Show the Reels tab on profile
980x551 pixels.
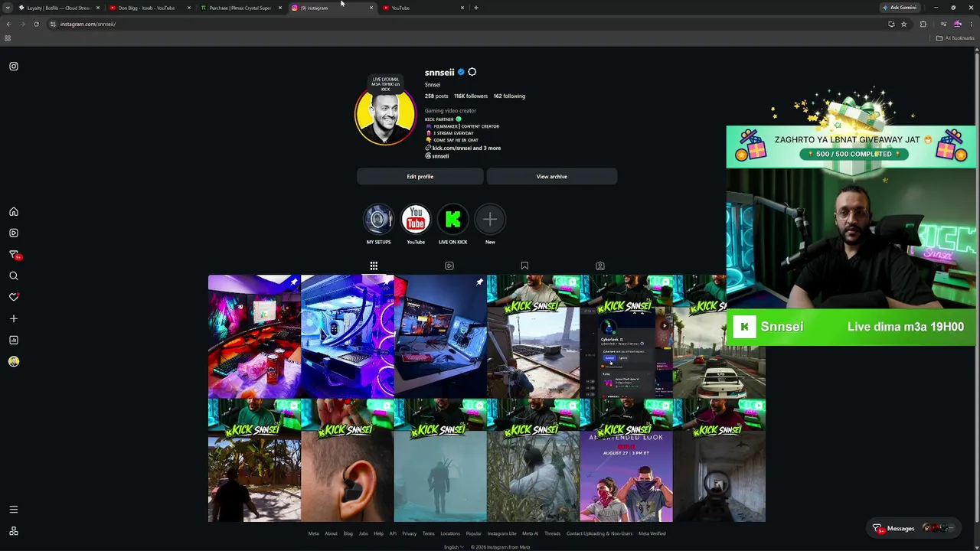pos(449,266)
